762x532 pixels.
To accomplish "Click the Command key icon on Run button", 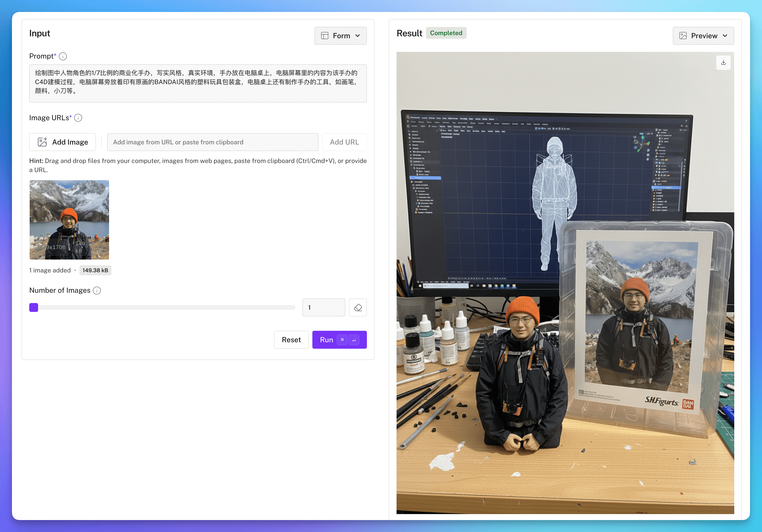I will (342, 340).
